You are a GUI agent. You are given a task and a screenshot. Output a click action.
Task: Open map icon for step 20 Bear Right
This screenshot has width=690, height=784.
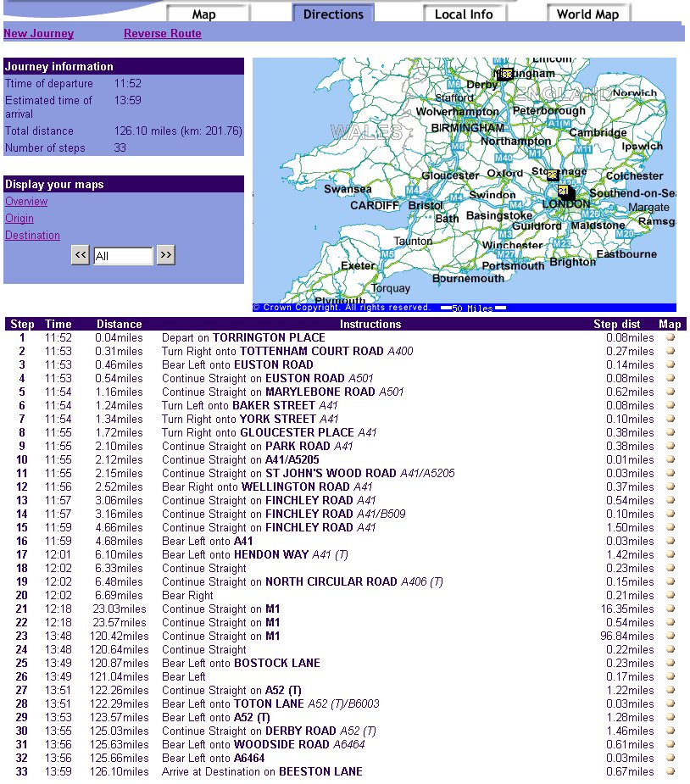pyautogui.click(x=670, y=595)
